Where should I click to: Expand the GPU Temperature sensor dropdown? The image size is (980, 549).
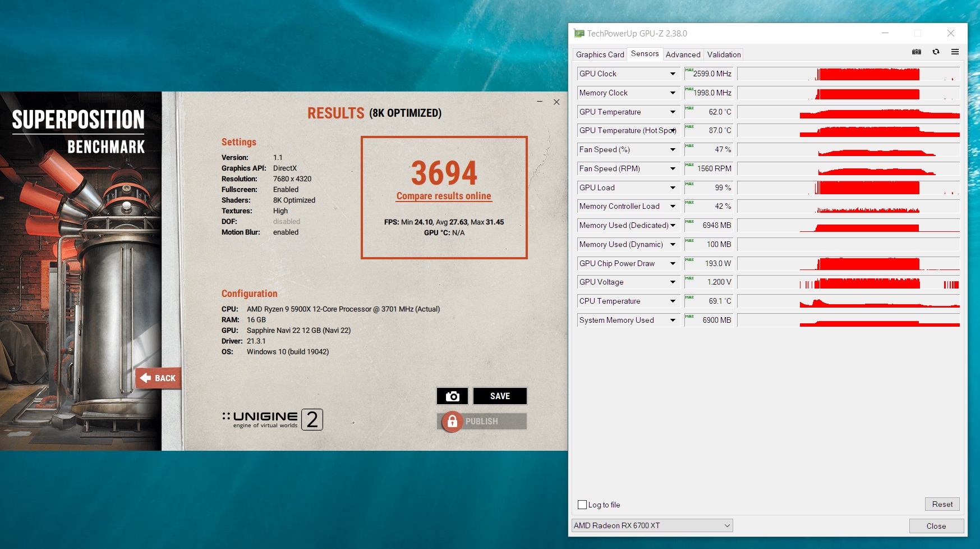pyautogui.click(x=673, y=112)
